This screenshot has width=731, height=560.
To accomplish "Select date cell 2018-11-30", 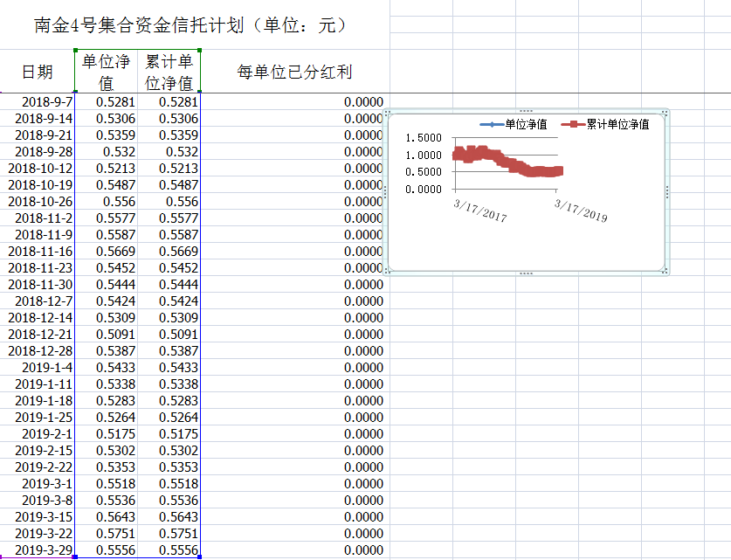I will [38, 285].
